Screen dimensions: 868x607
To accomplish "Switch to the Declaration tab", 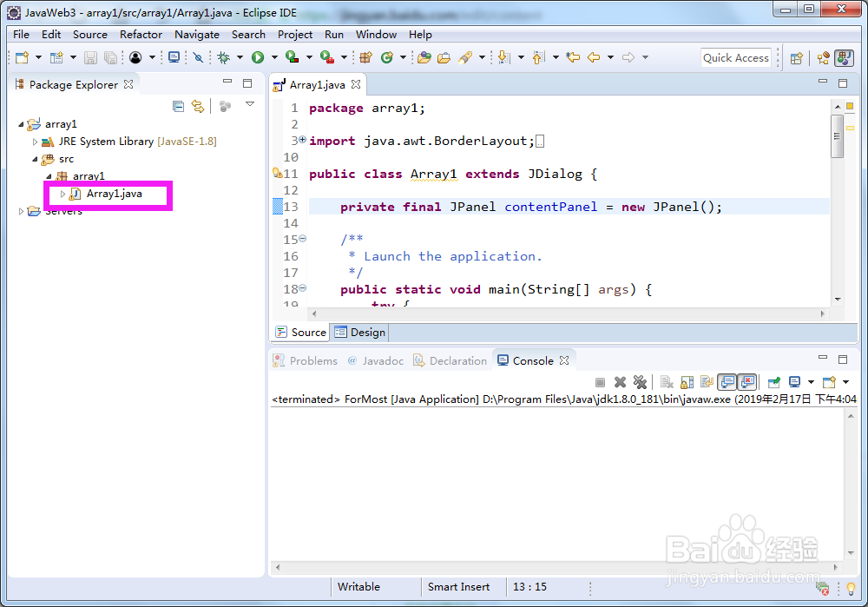I will tap(450, 361).
